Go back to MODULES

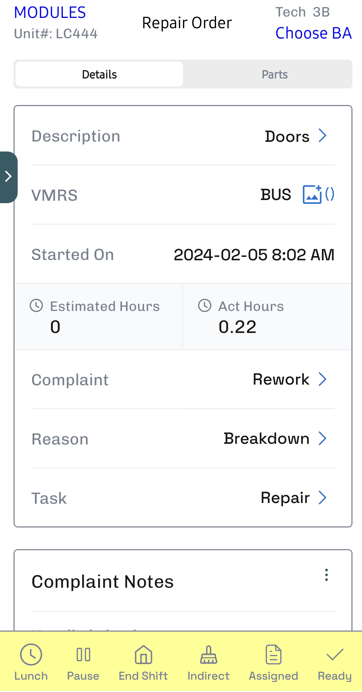50,12
